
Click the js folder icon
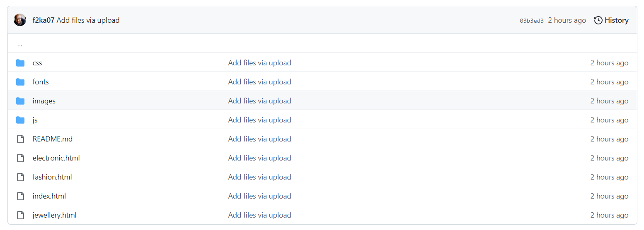(20, 120)
